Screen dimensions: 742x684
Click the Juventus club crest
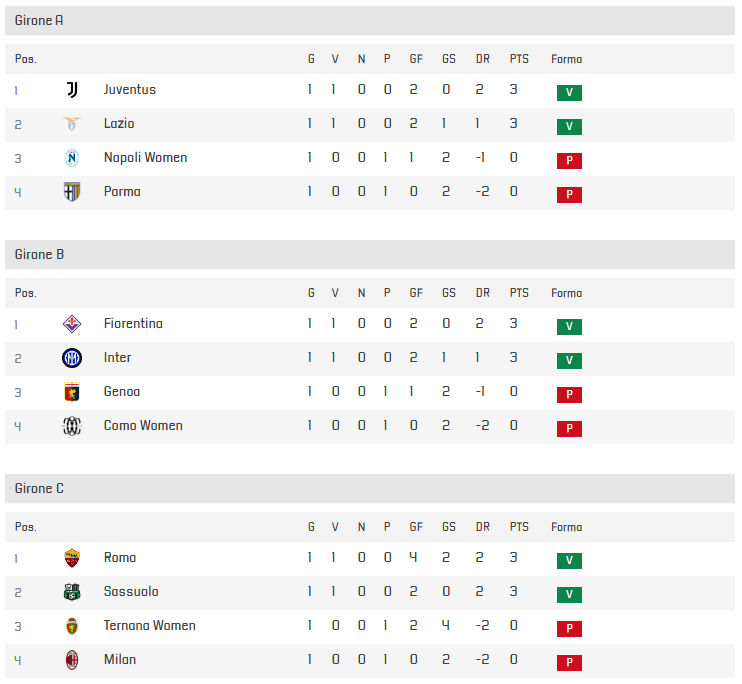pos(72,89)
